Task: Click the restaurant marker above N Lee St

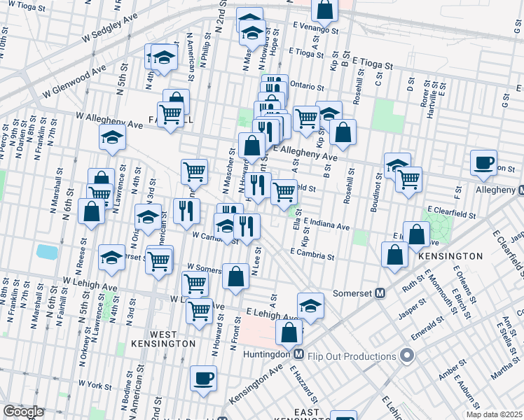Action: [247, 228]
